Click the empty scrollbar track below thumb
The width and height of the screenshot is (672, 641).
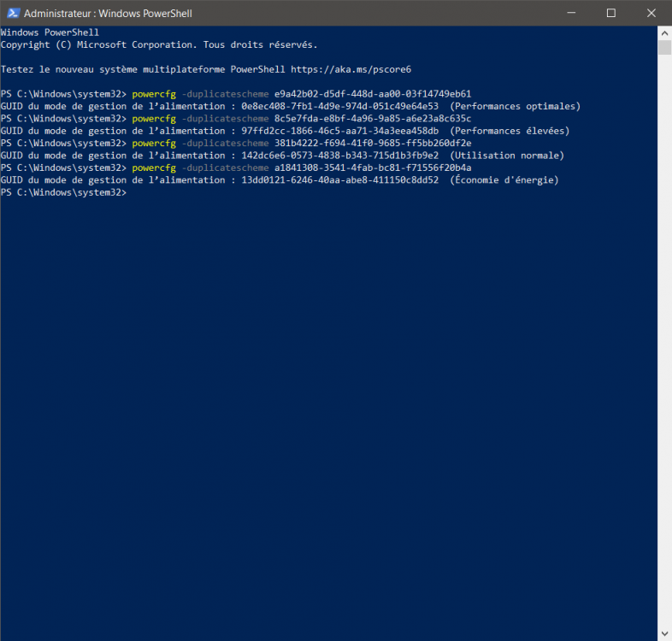click(x=664, y=342)
